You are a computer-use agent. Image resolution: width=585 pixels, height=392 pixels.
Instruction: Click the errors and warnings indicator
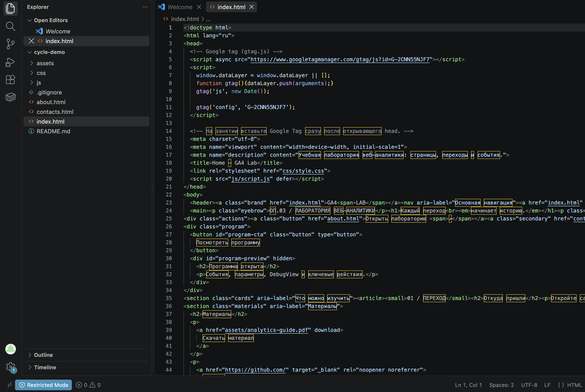88,385
